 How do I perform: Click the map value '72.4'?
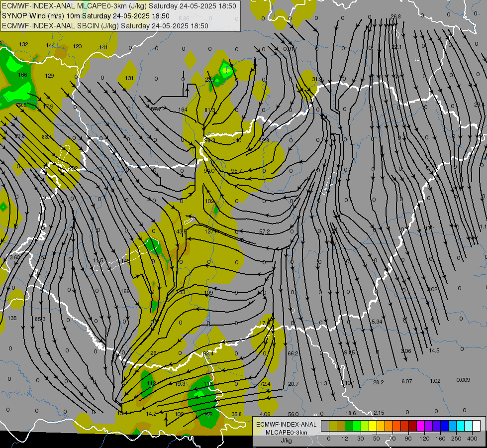(x=265, y=384)
